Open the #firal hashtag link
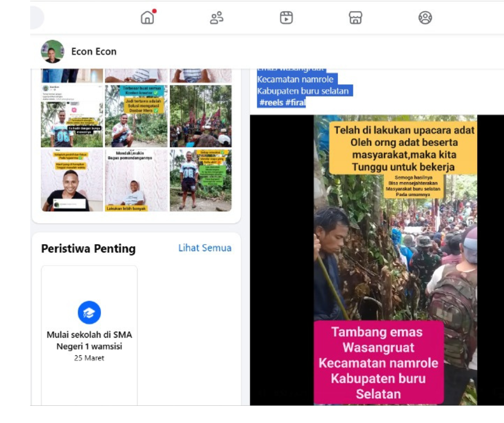 click(295, 103)
